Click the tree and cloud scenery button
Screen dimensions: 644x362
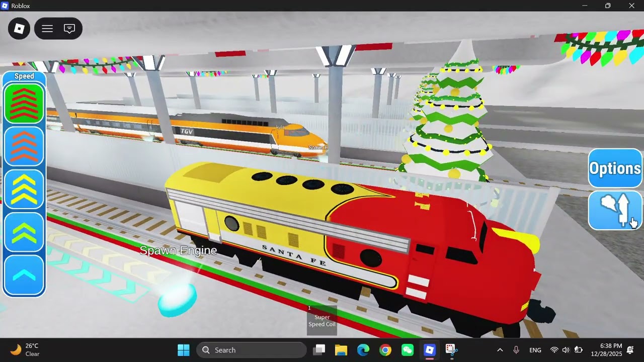tap(615, 210)
